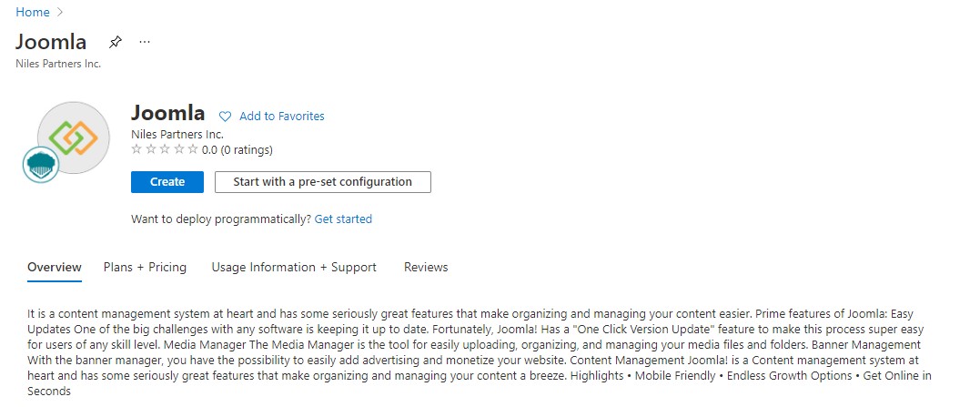The image size is (980, 407).
Task: Pin the Joomla page to dashboard
Action: (x=116, y=42)
